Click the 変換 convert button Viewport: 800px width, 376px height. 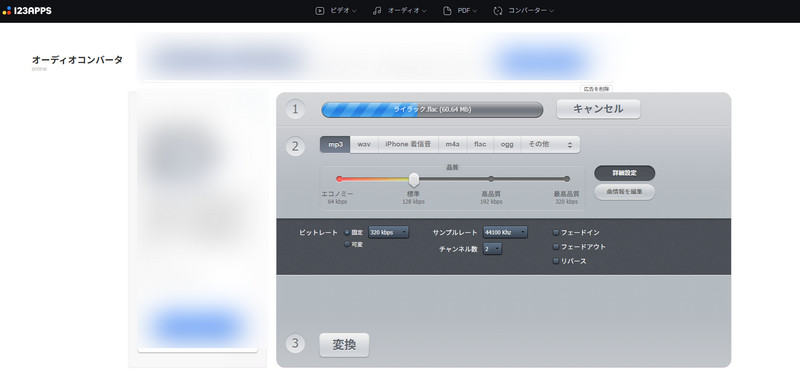click(344, 345)
